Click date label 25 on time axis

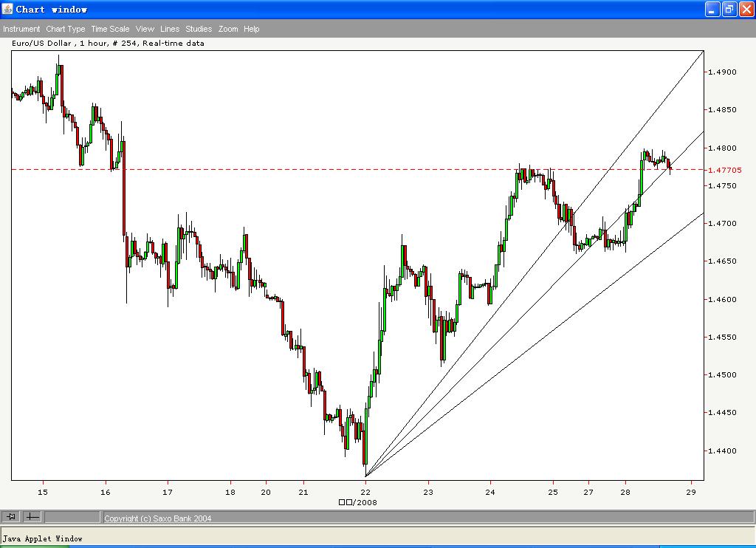pos(553,492)
